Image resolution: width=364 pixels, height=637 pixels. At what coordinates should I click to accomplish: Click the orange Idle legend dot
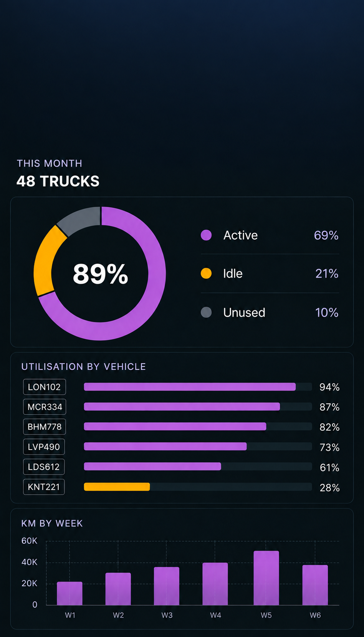pyautogui.click(x=206, y=273)
